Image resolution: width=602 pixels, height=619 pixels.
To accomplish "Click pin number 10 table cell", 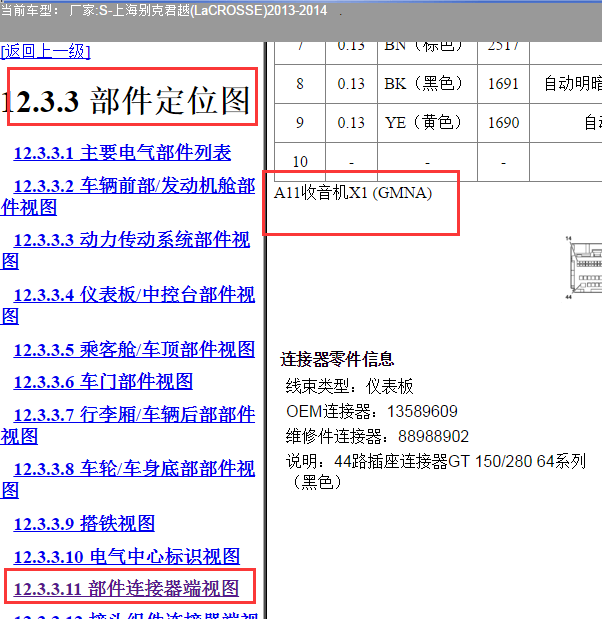I will point(300,162).
